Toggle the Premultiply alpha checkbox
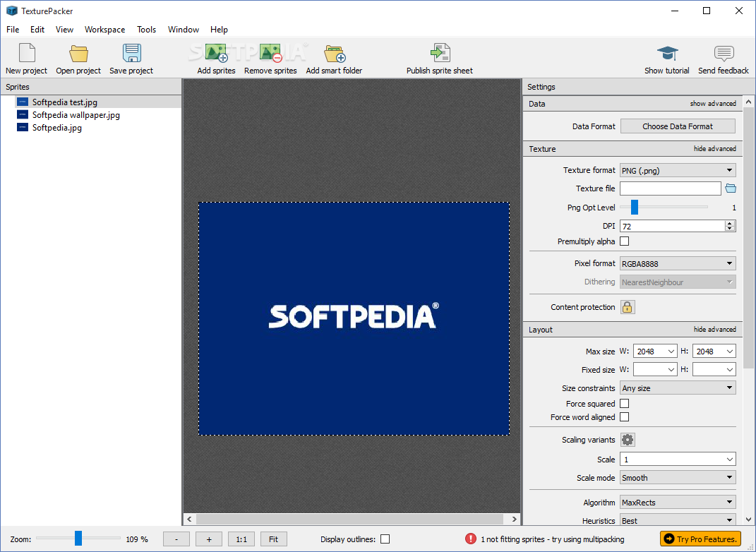Screen dimensions: 756x552 point(625,241)
